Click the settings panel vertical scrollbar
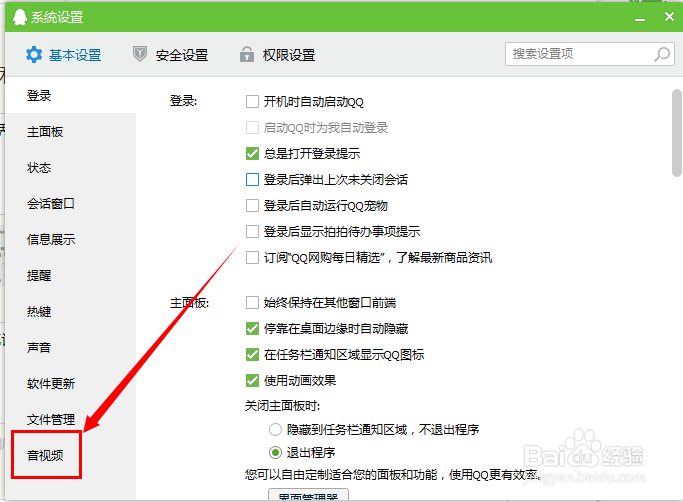This screenshot has height=502, width=683. pos(676,133)
